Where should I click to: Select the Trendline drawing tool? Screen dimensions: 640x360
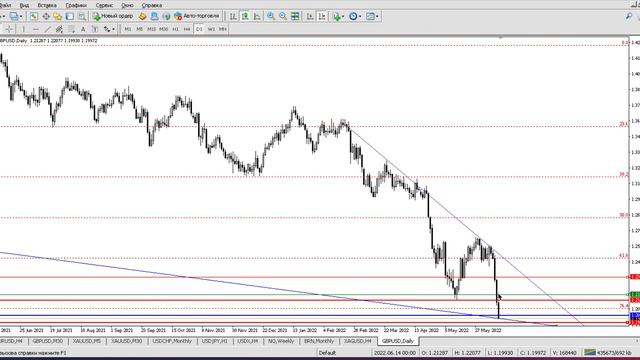pos(47,29)
